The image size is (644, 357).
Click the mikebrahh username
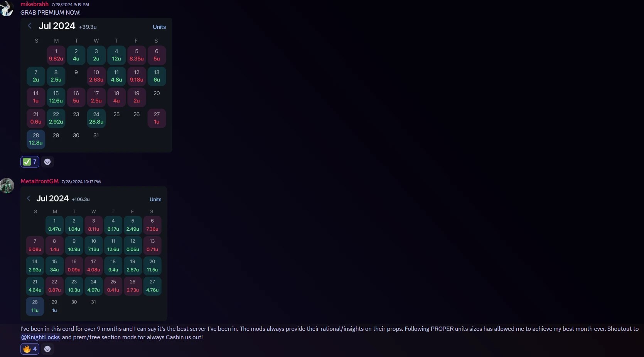tap(34, 4)
